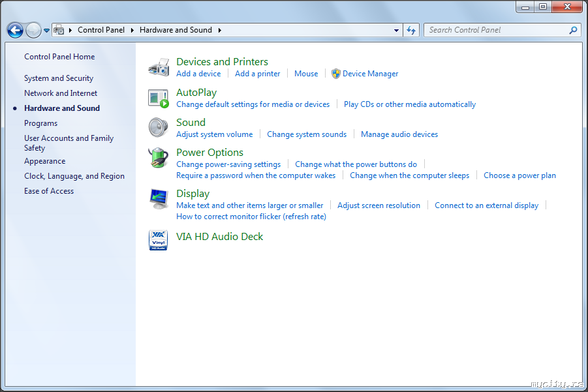Expand the arrow after Hardware and Sound breadcrumb

tap(220, 30)
